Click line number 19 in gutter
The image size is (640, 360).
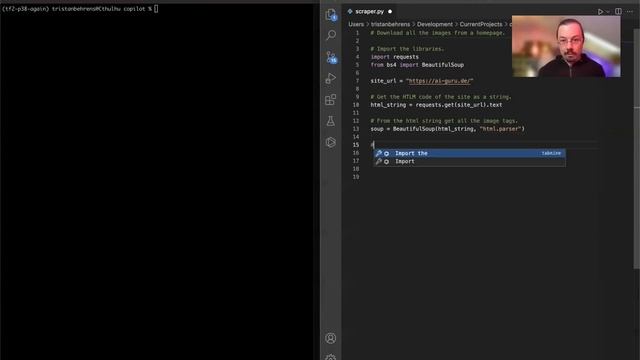pos(356,177)
